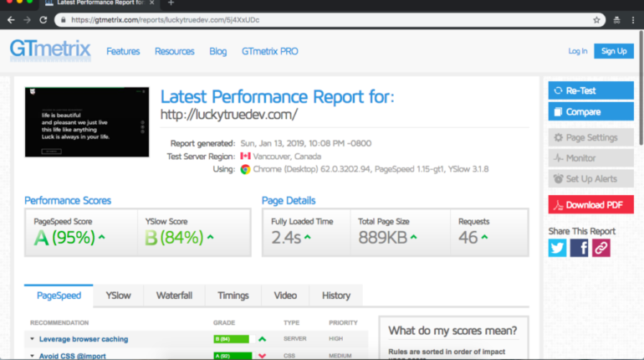
Task: Open the Waterfall tab
Action: tap(174, 296)
